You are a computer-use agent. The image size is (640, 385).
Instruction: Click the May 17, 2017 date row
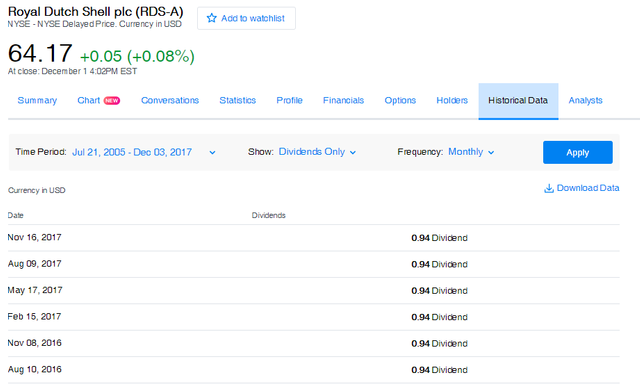313,290
